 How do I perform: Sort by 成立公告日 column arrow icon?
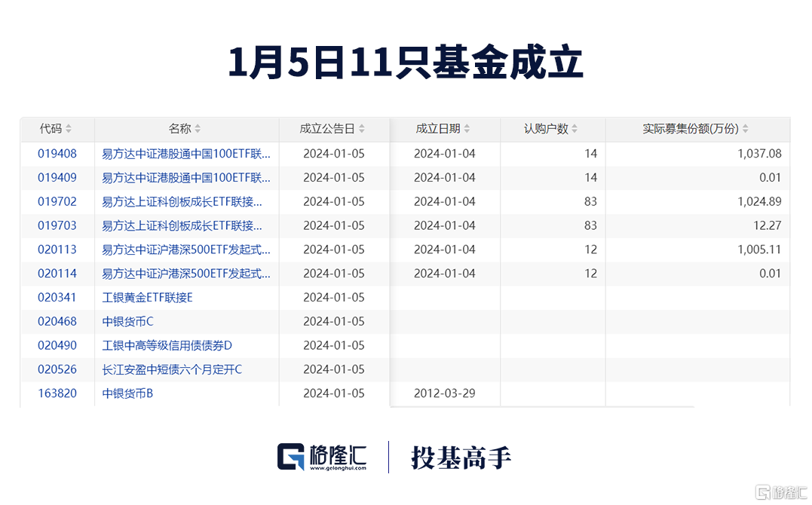click(x=361, y=129)
